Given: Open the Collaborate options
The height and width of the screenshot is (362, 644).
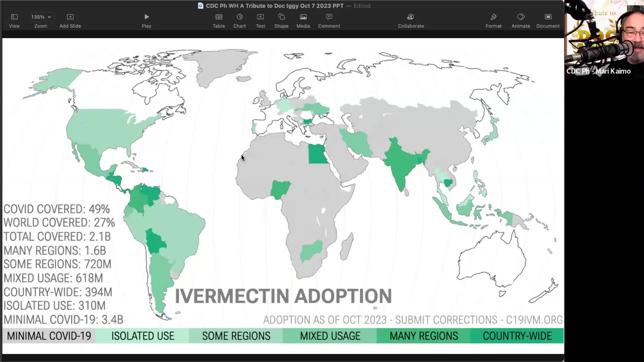Looking at the screenshot, I should pos(411,20).
